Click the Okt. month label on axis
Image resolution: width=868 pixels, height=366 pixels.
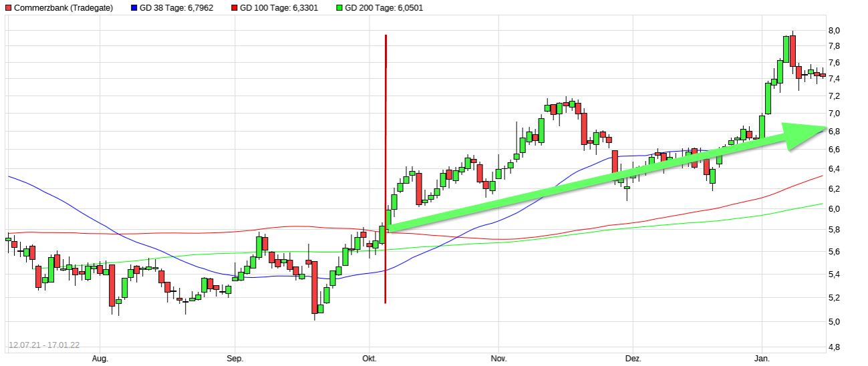[x=369, y=359]
